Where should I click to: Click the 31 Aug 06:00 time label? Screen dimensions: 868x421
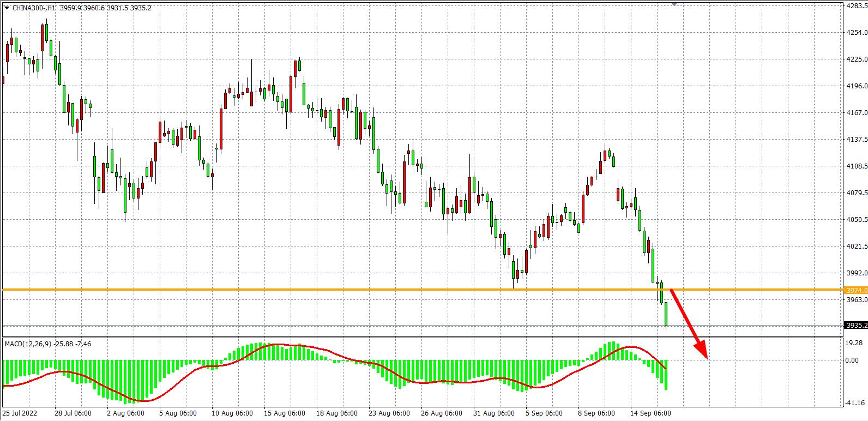(494, 413)
